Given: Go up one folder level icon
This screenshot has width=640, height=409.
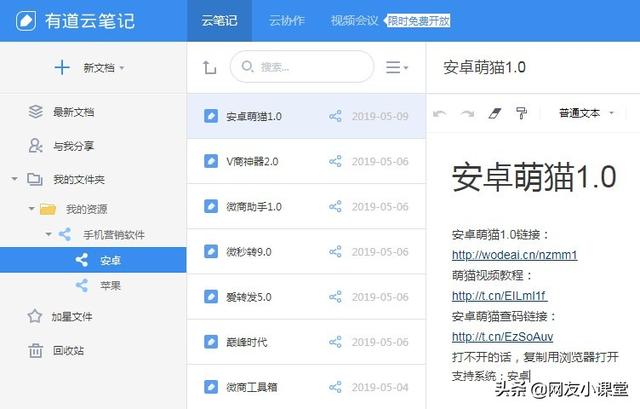Looking at the screenshot, I should pyautogui.click(x=209, y=67).
